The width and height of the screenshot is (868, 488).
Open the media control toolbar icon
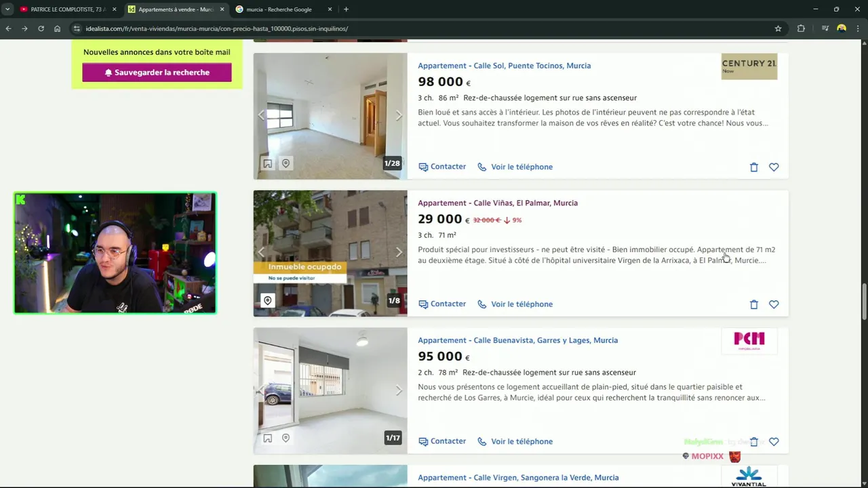825,28
